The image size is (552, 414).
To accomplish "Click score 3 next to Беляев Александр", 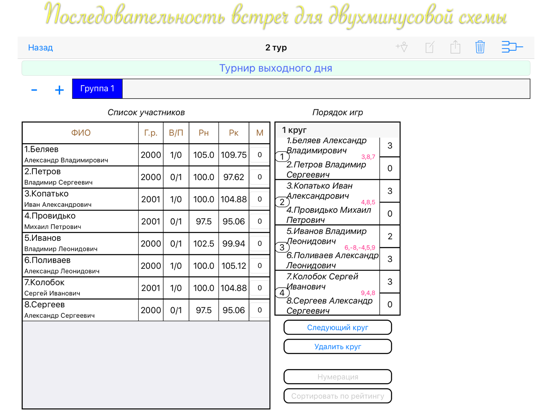I will tap(390, 145).
